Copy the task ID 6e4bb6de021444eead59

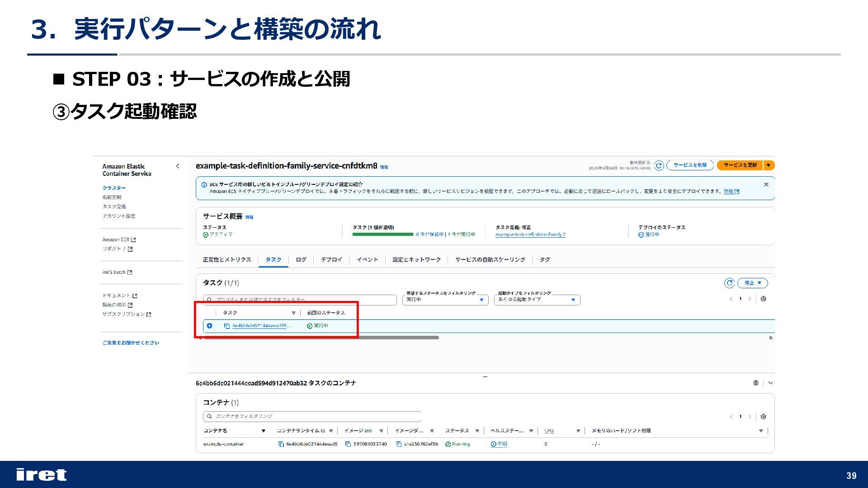pyautogui.click(x=227, y=326)
